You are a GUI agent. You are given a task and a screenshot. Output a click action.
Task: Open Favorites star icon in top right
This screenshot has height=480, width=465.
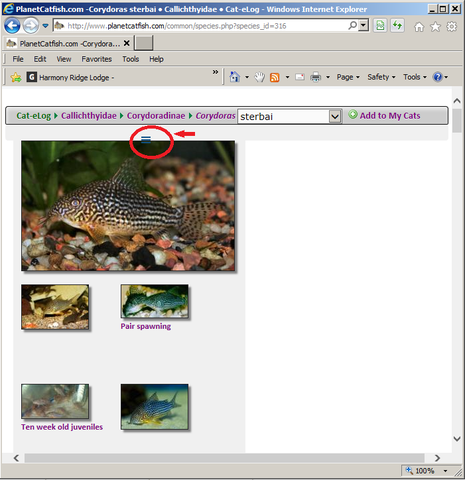click(x=435, y=26)
